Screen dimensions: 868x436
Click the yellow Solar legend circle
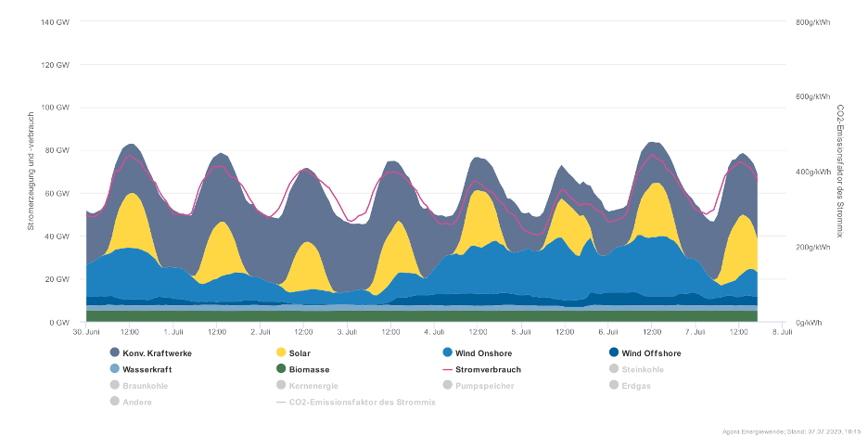282,353
